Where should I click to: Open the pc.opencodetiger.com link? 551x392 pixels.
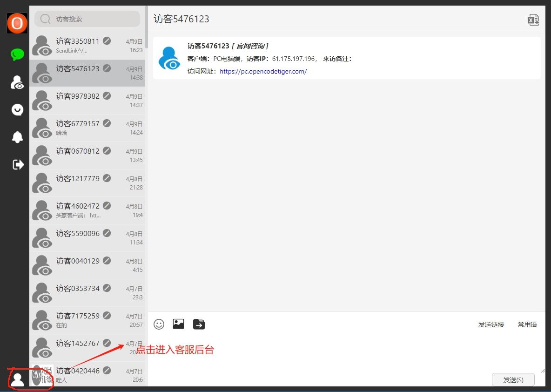(263, 71)
